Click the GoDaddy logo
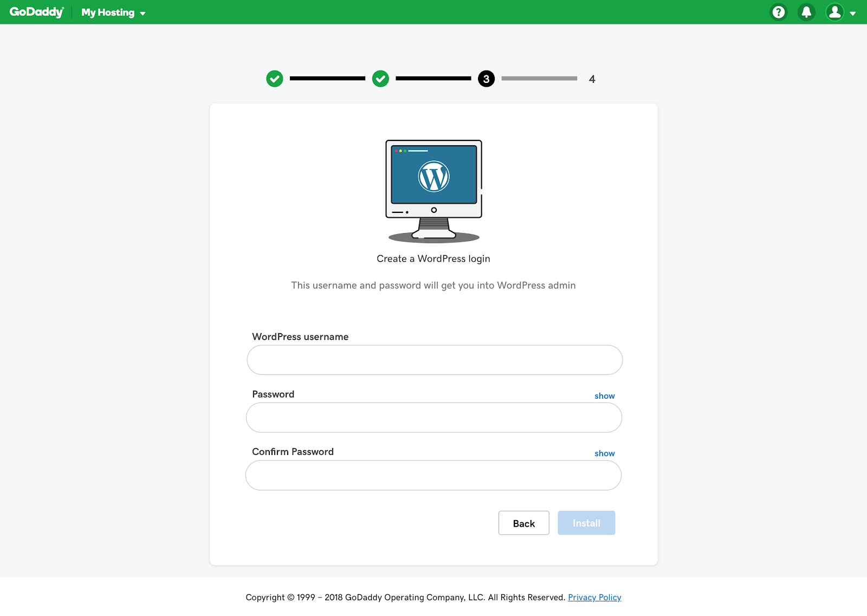This screenshot has height=616, width=867. coord(37,12)
